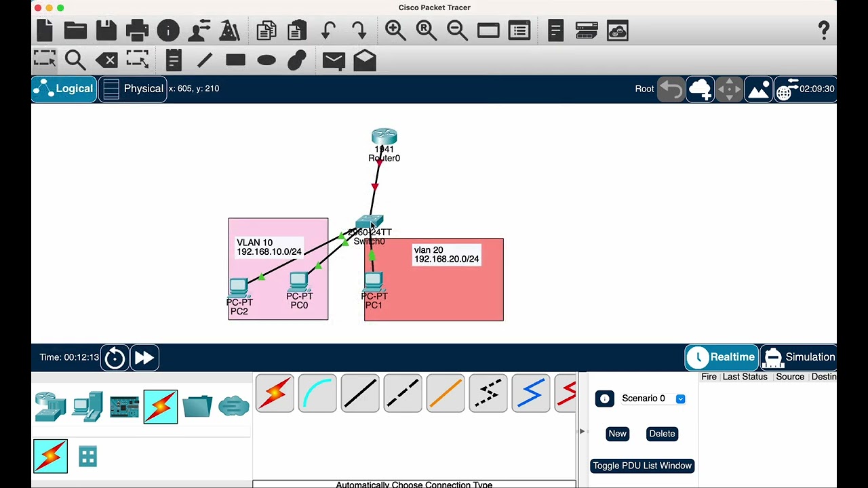Choose the Select tool
The image size is (868, 488).
coord(45,60)
